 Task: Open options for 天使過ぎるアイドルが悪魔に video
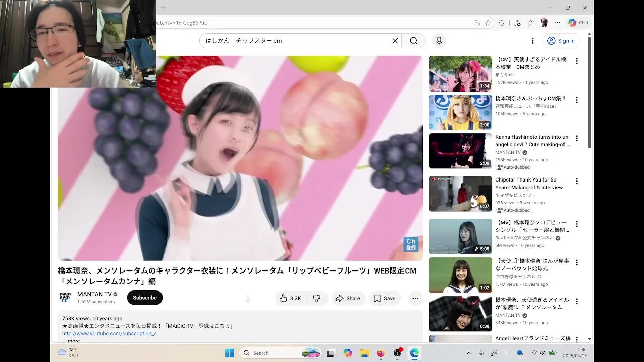[577, 301]
